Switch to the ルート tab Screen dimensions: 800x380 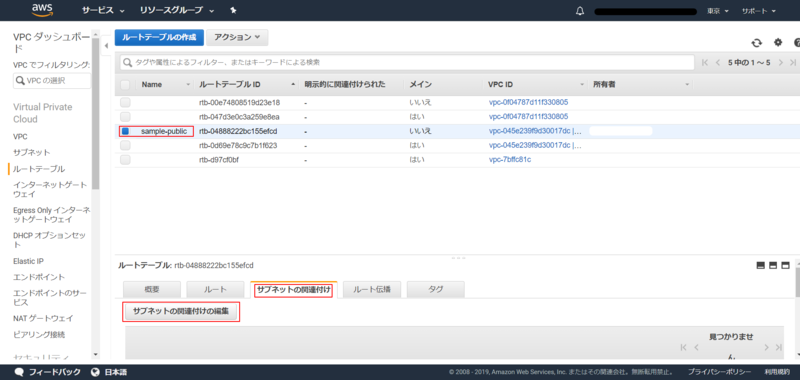coord(215,289)
